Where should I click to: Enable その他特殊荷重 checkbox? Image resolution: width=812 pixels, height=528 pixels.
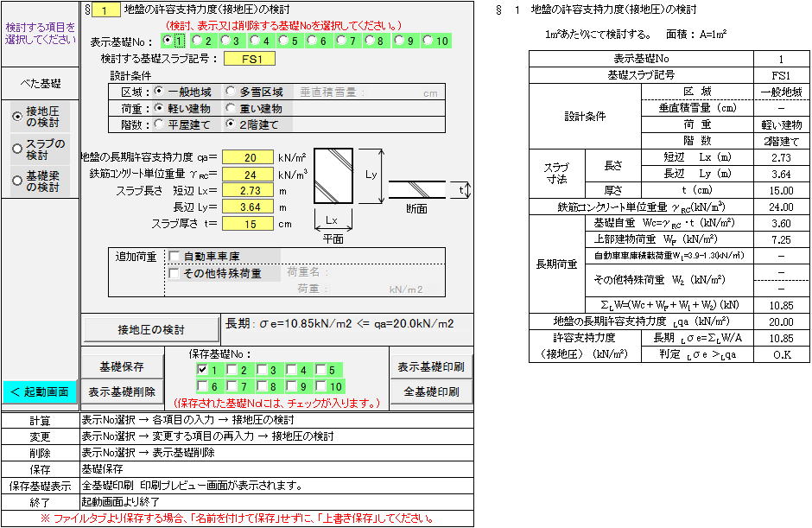point(174,273)
